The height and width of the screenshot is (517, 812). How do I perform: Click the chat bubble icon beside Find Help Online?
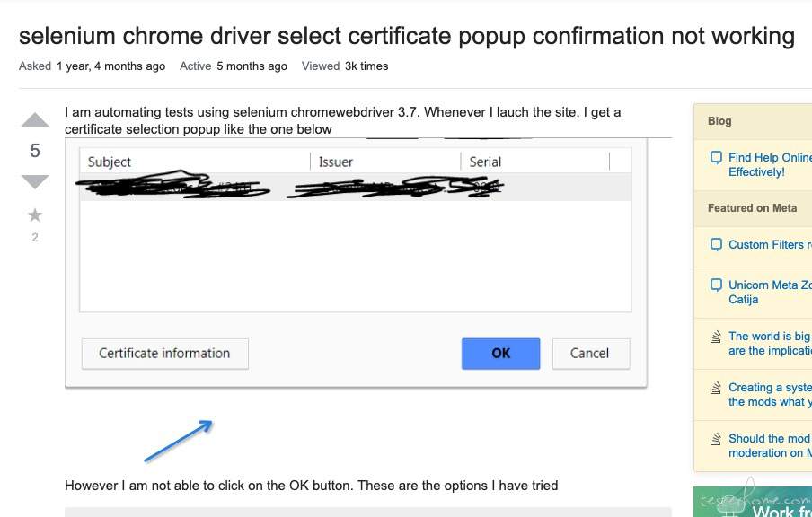(716, 157)
